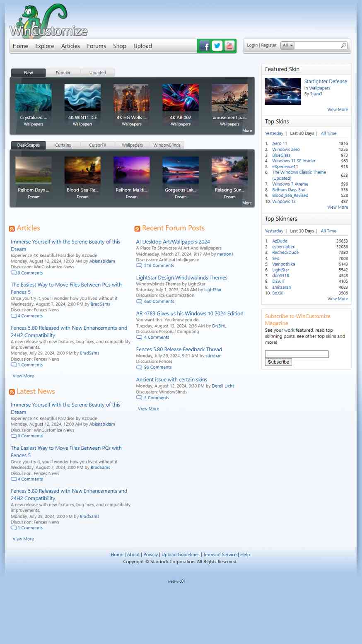Show All Time Top Skinners

coord(328,231)
